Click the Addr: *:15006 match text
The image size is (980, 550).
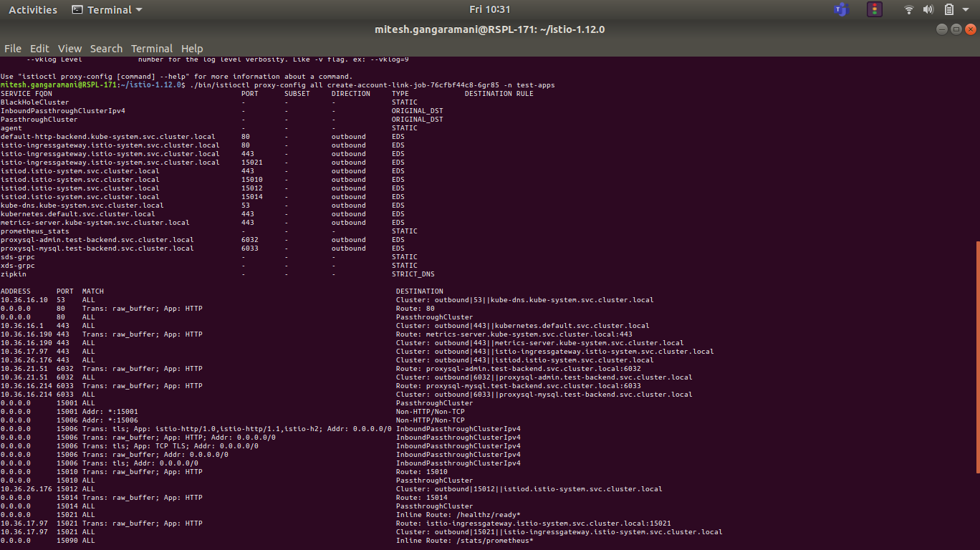click(110, 420)
